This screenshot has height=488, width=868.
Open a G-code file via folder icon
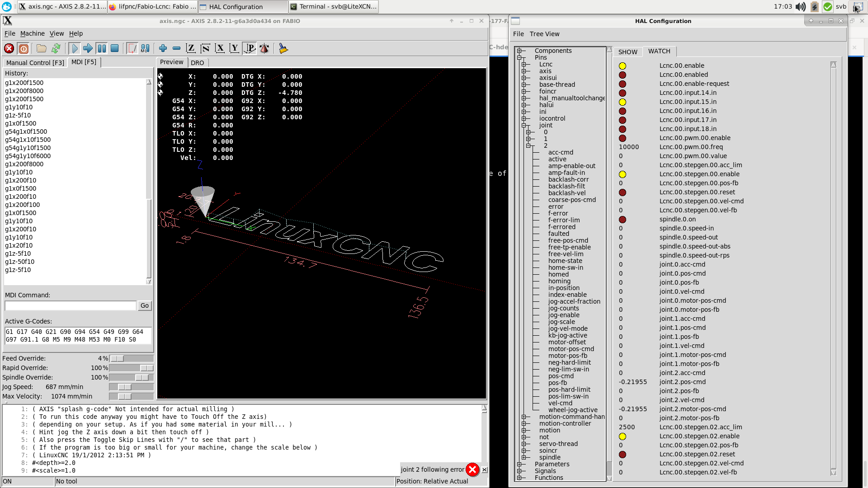tap(42, 48)
